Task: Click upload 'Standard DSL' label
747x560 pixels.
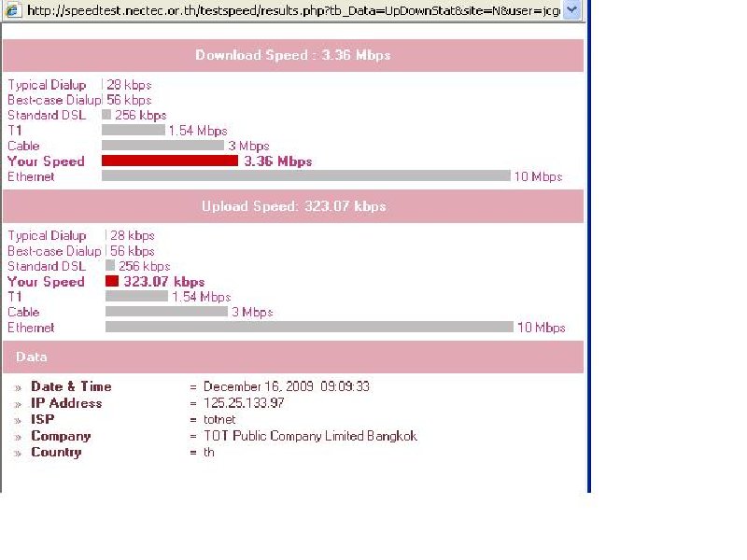Action: [47, 266]
